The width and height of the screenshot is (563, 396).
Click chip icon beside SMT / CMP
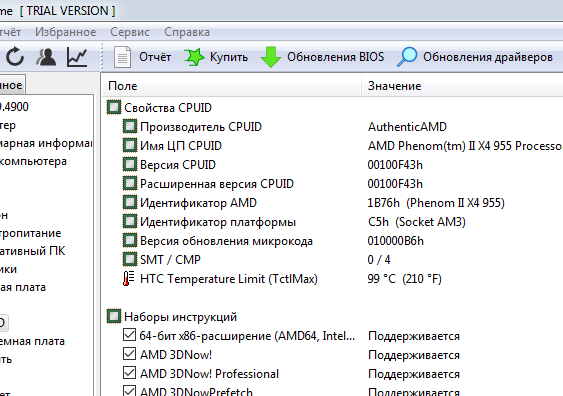(x=130, y=259)
